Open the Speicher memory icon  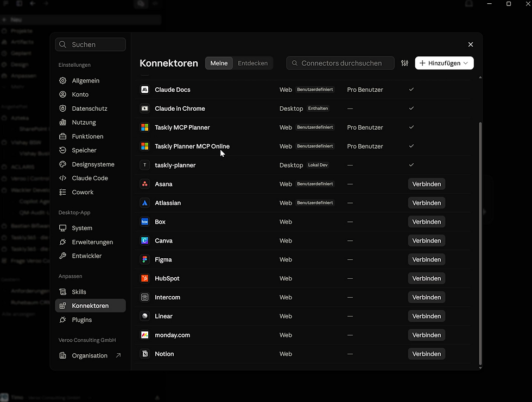63,150
